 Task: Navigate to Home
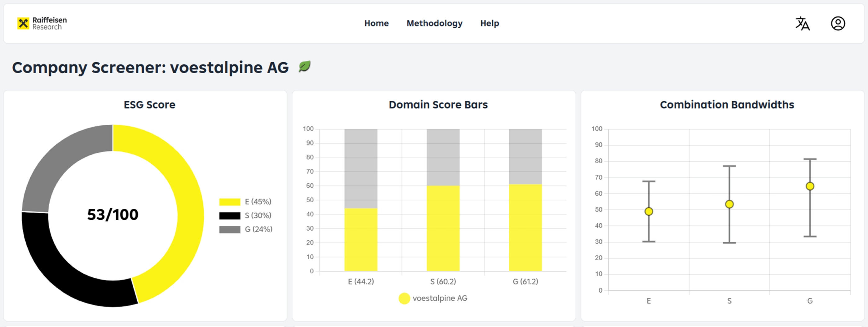coord(376,23)
